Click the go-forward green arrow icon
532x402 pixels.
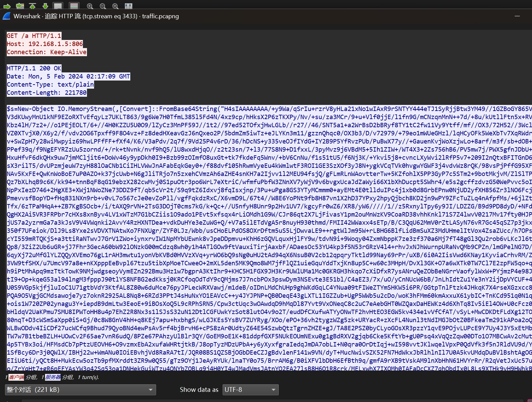coord(7,6)
